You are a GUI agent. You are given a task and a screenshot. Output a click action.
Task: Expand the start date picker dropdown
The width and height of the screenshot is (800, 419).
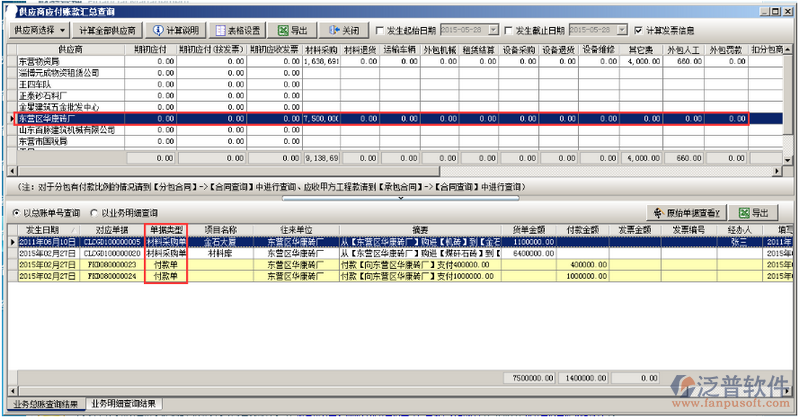(493, 31)
